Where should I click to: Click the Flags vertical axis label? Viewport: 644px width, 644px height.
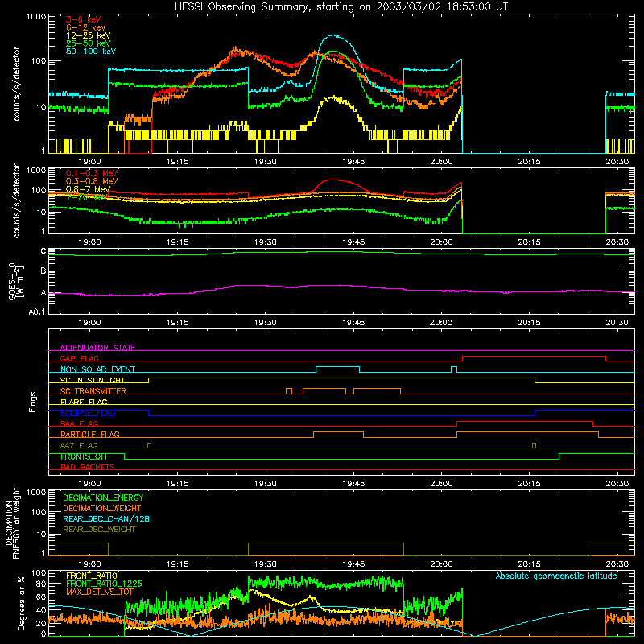33,402
